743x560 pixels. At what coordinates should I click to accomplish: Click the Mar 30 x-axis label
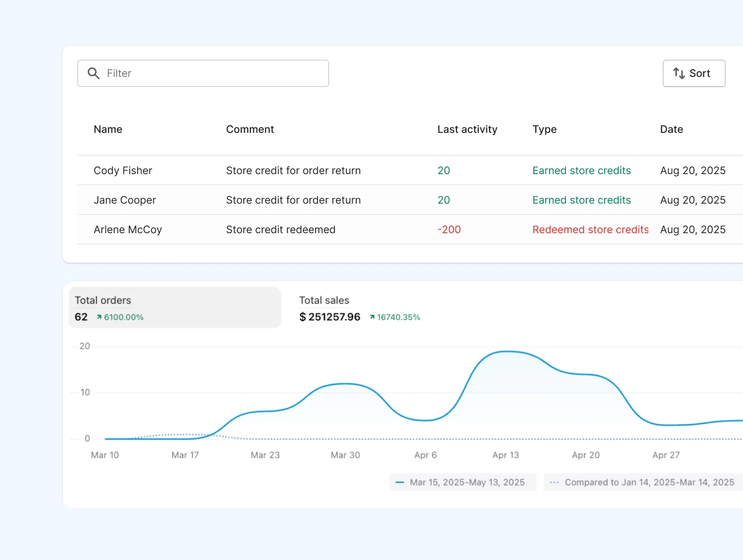(345, 455)
